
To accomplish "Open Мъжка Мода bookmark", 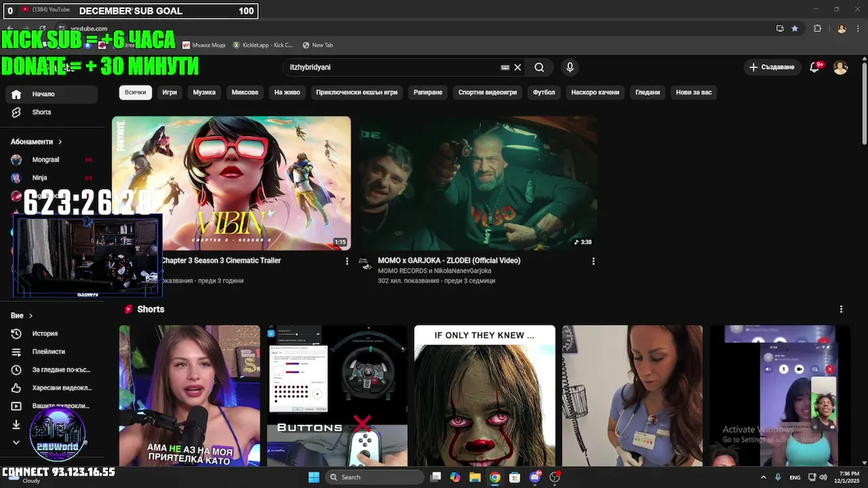I will (204, 45).
